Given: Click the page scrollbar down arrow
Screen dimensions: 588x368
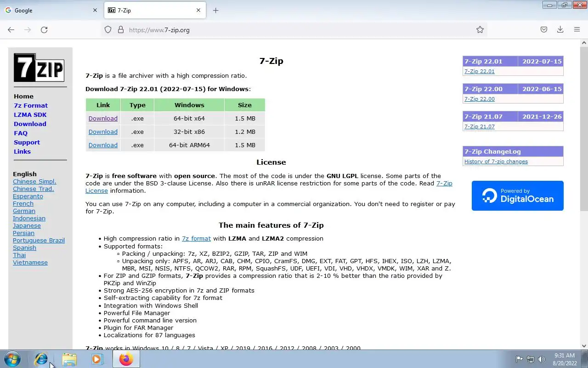Looking at the screenshot, I should pos(584,346).
